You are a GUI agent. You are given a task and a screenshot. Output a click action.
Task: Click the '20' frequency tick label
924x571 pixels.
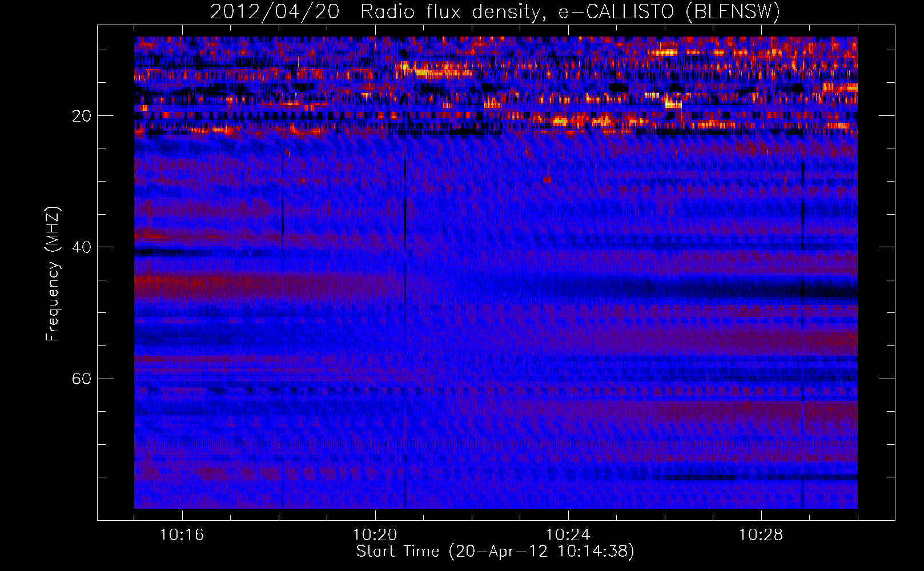(x=81, y=116)
